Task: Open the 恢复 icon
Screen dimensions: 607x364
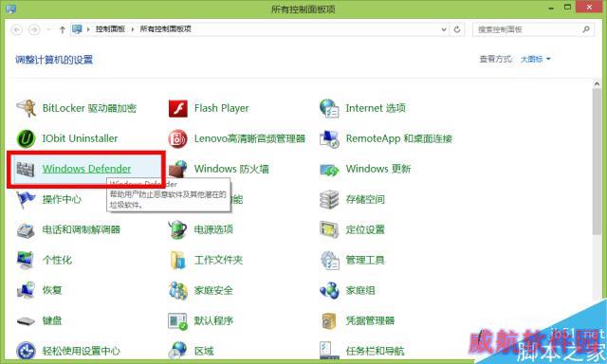Action: (x=26, y=290)
